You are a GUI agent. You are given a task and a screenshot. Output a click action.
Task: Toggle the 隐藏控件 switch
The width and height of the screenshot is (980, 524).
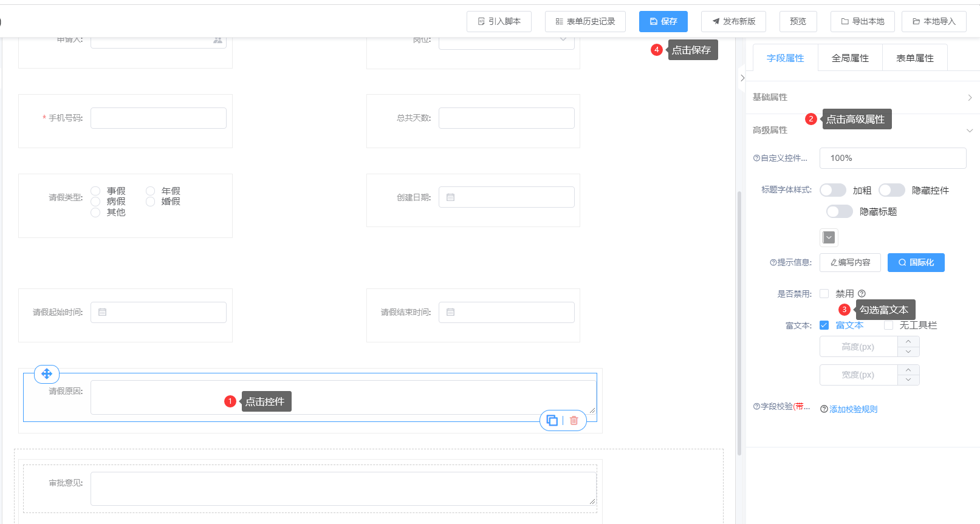click(891, 190)
